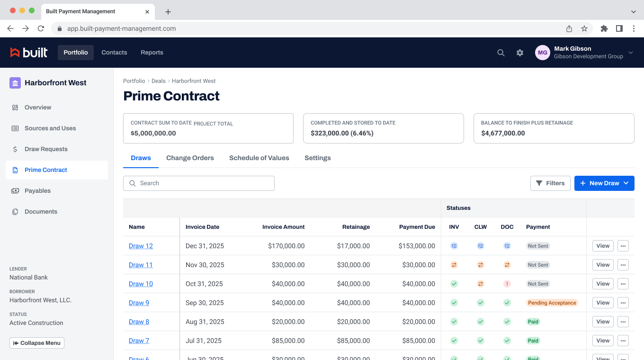
Task: Open the New Draw dropdown
Action: (x=604, y=183)
